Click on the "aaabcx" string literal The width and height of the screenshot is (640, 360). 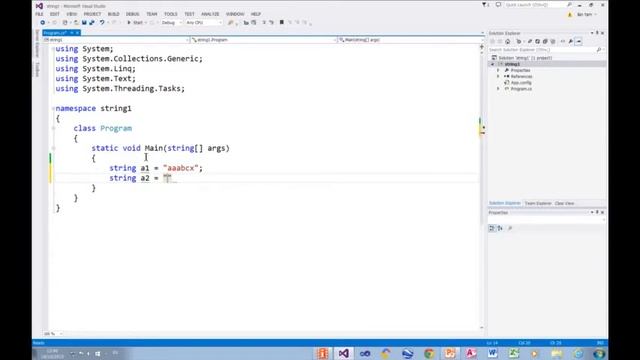pyautogui.click(x=180, y=168)
